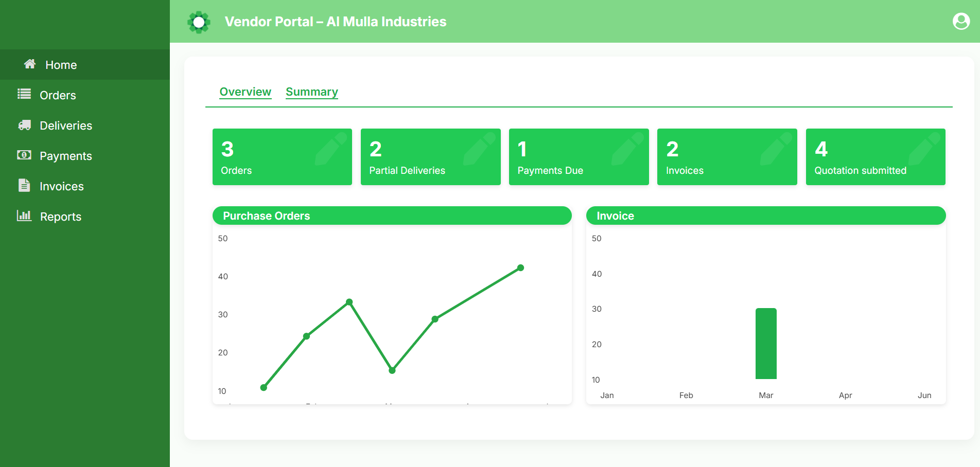980x467 pixels.
Task: Click the Home house icon in sidebar
Action: [30, 64]
